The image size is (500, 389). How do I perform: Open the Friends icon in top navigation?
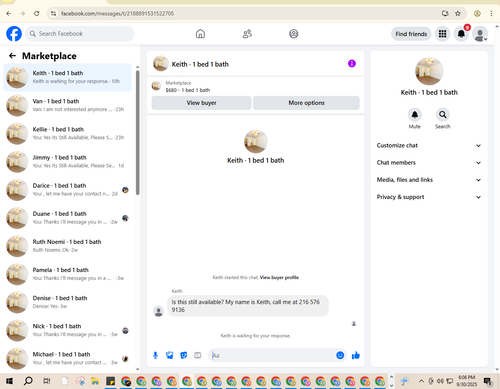(x=247, y=34)
